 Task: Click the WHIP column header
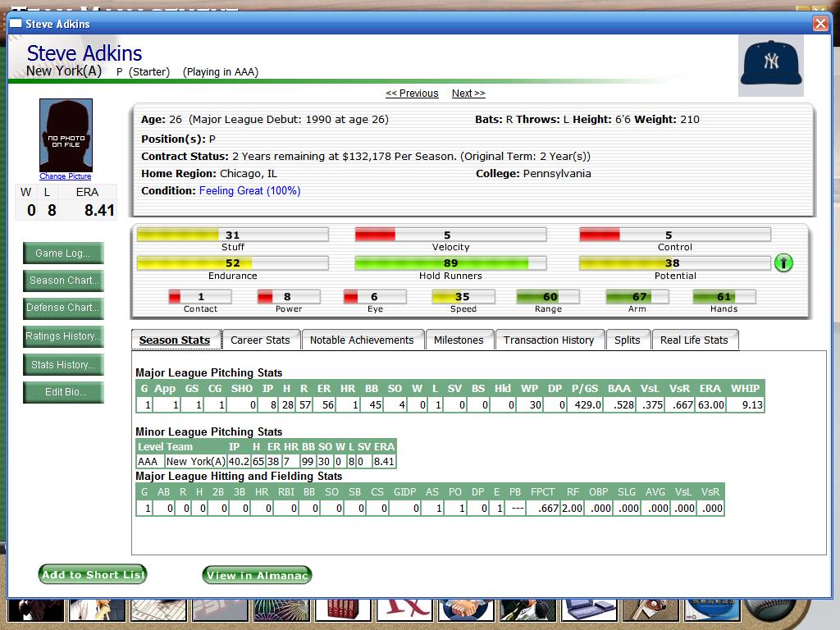tap(745, 388)
